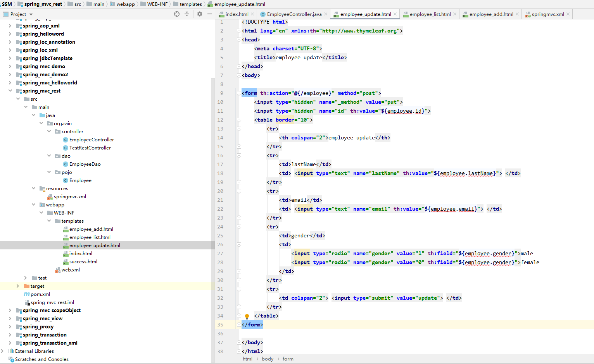Viewport: 594px width, 364px height.
Task: Click the EmployeeController class icon in tree
Action: coord(66,140)
